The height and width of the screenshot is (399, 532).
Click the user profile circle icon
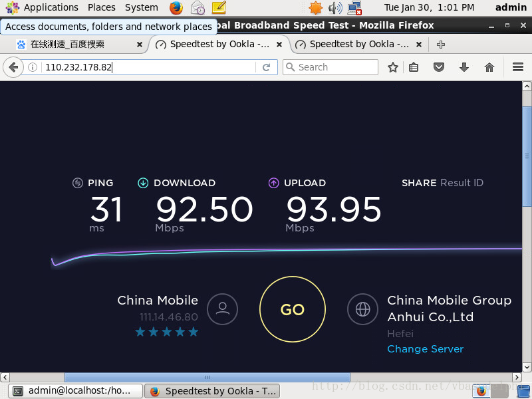coord(223,309)
